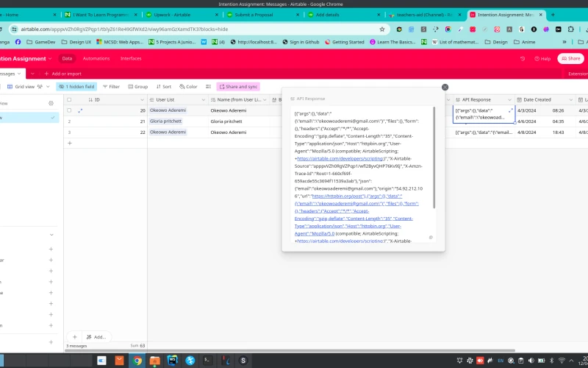The width and height of the screenshot is (588, 368).
Task: Open the table list dropdown chevron
Action: [x=32, y=74]
